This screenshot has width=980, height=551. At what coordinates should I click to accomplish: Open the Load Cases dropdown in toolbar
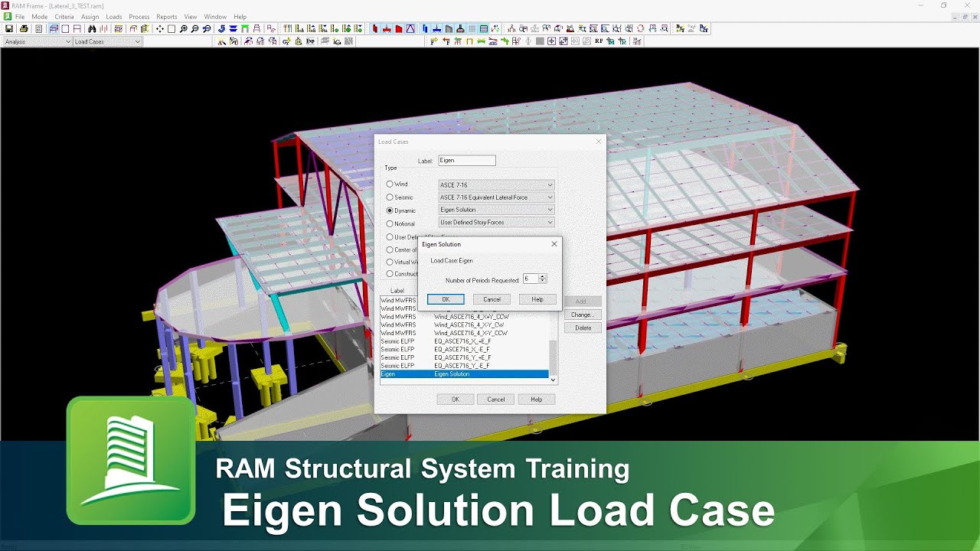click(x=107, y=41)
